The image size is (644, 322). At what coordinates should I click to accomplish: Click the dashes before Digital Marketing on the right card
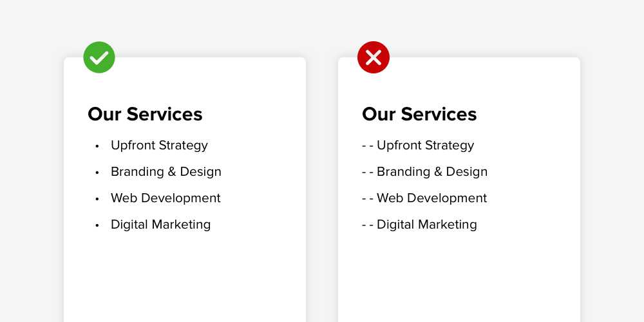pyautogui.click(x=368, y=225)
